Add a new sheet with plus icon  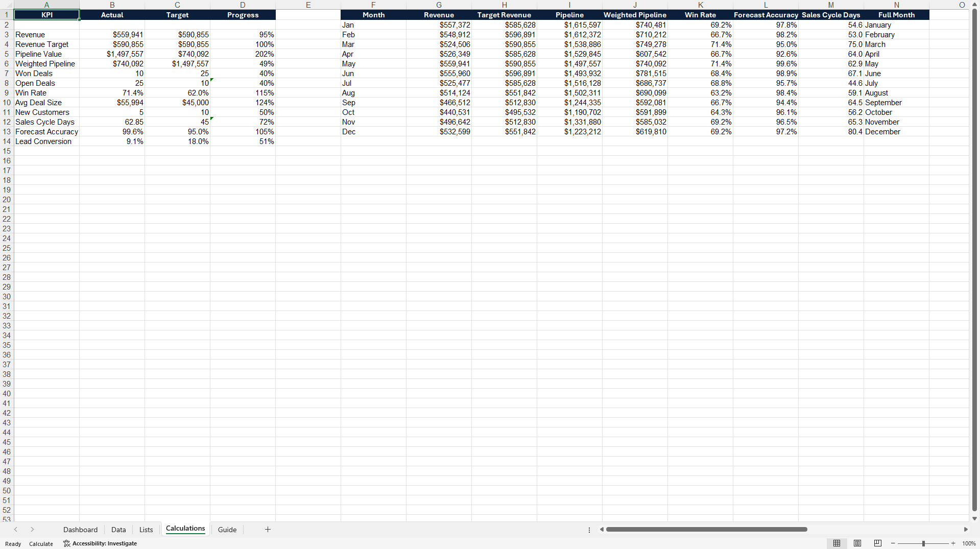click(x=268, y=530)
